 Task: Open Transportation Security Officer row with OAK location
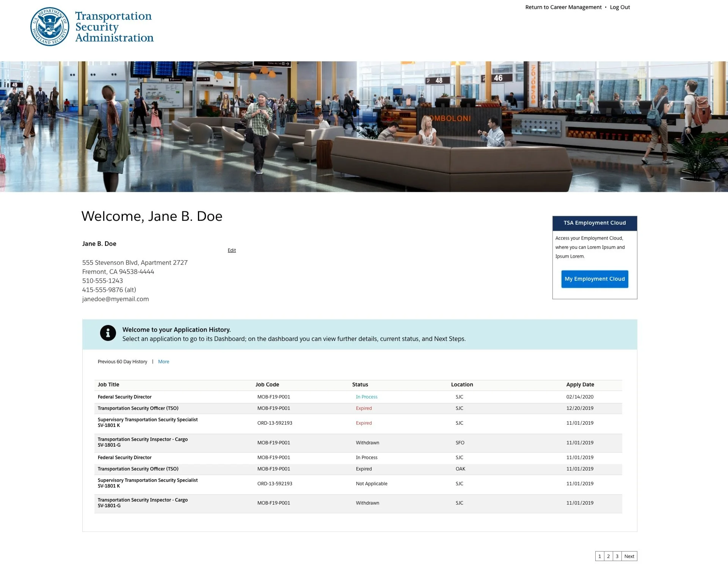[138, 469]
